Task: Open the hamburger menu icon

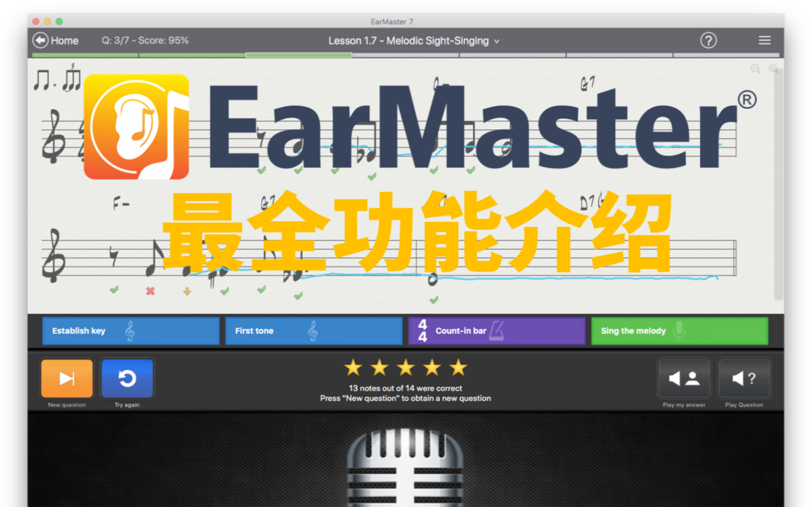Action: tap(764, 40)
